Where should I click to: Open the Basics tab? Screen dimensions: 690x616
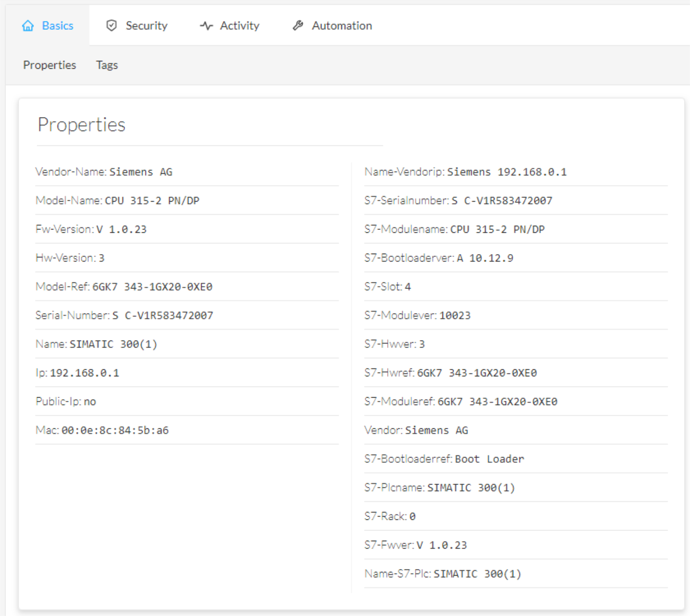coord(47,26)
